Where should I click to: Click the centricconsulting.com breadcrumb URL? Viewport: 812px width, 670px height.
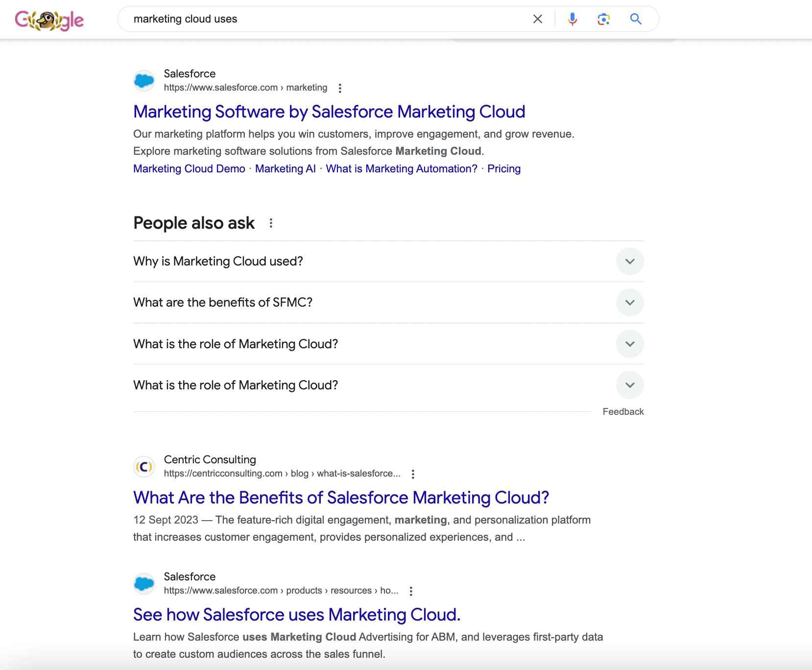pos(282,474)
